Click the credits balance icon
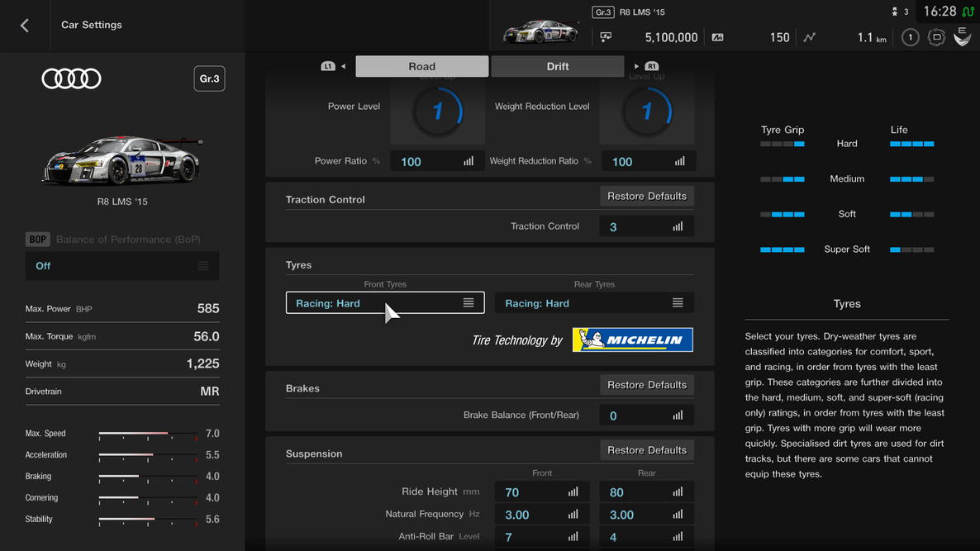Screen dimensions: 980x551 click(606, 37)
